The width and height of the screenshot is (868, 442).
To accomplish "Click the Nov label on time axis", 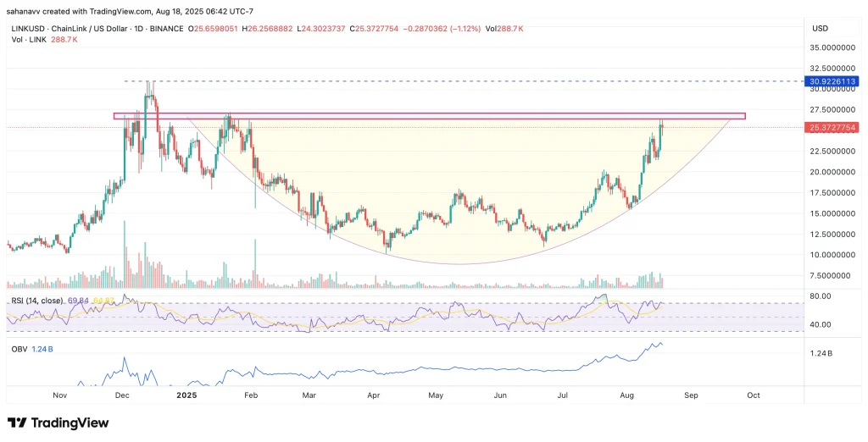I will pyautogui.click(x=59, y=395).
